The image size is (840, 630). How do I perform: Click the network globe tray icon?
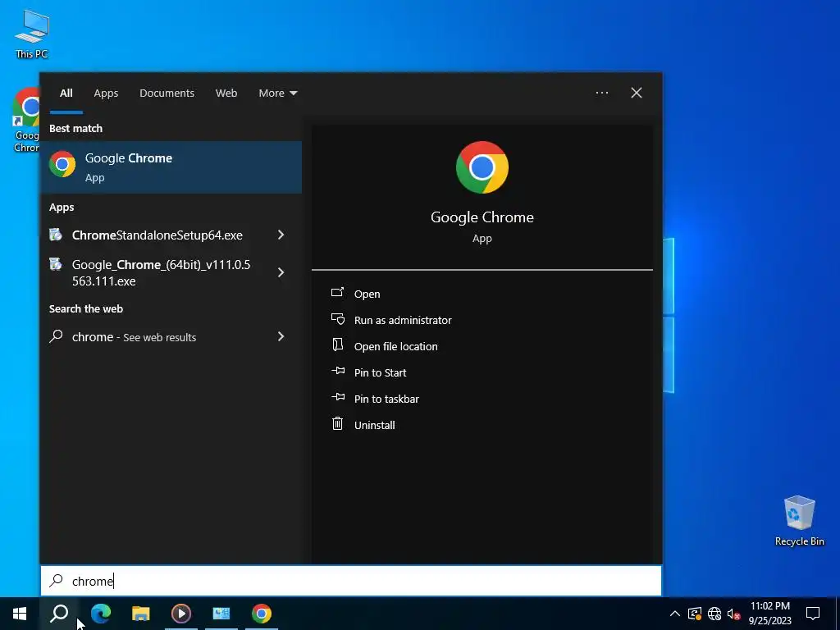pos(714,614)
